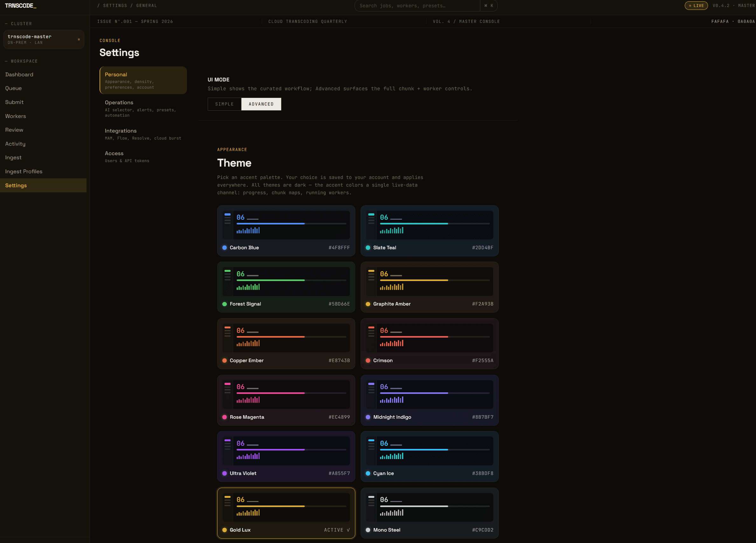Screen dimensions: 756x543
Task: Switch to the Operations settings tab
Action: coord(143,108)
